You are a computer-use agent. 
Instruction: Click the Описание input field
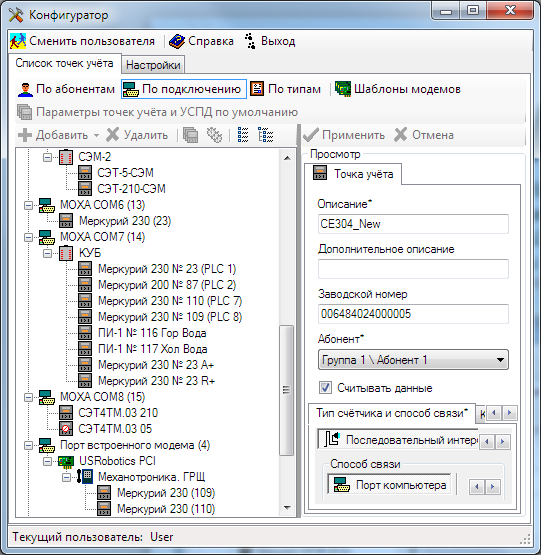click(x=413, y=224)
